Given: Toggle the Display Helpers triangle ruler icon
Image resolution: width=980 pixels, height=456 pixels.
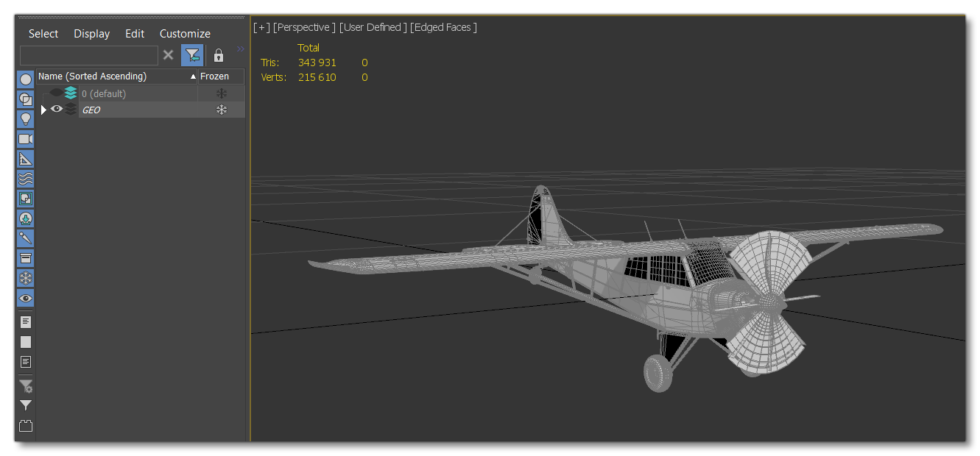Looking at the screenshot, I should 26,159.
